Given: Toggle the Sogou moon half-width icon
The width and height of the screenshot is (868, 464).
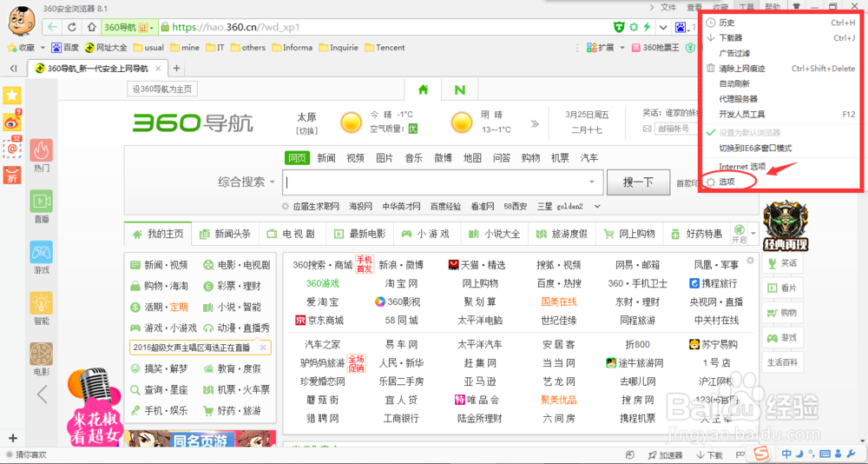Looking at the screenshot, I should (801, 454).
